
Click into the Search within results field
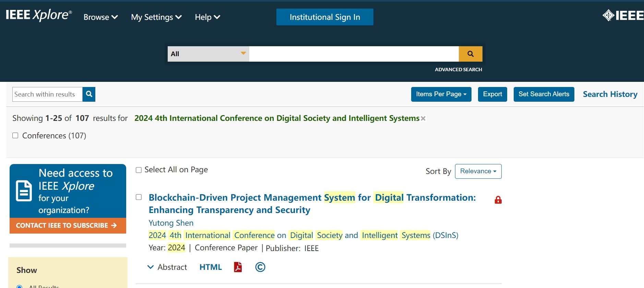47,94
